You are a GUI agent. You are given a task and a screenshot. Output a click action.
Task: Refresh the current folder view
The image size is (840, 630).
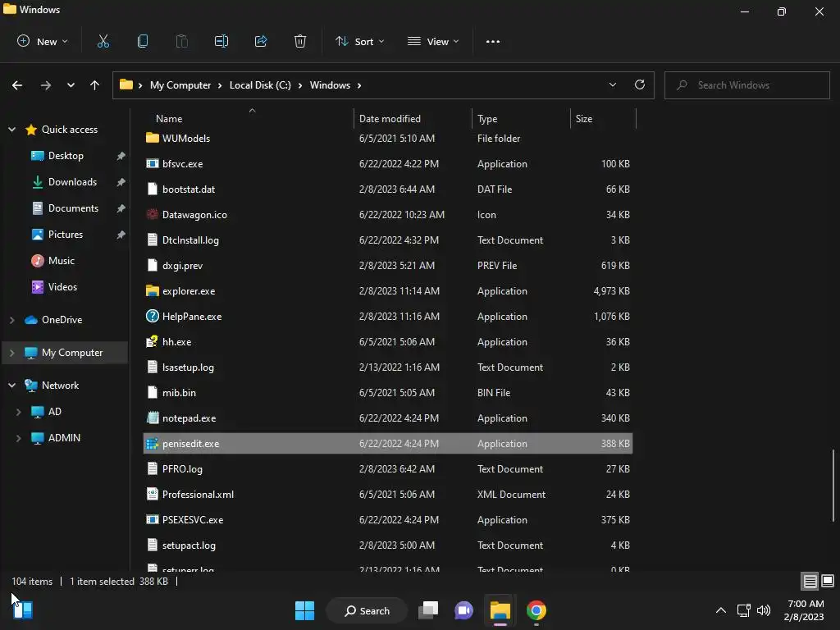[x=640, y=84]
